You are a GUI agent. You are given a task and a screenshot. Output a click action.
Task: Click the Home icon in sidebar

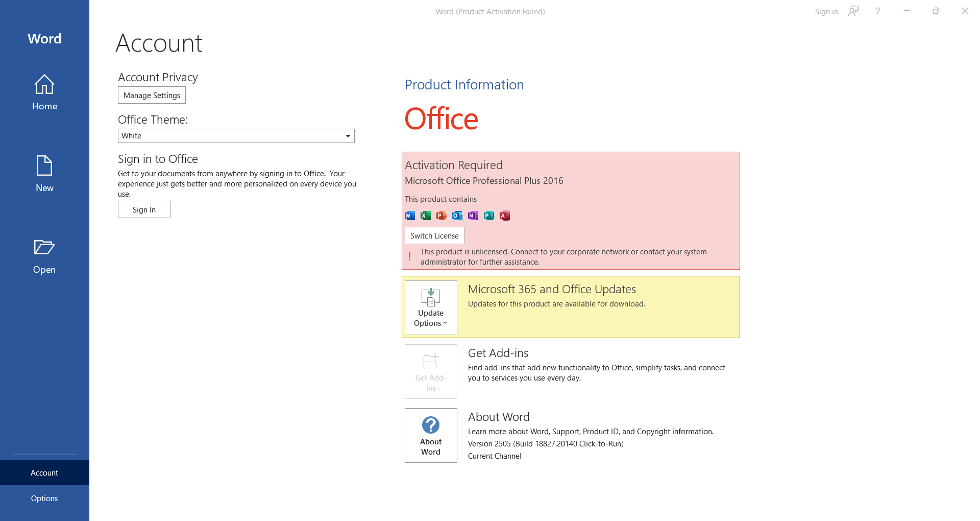[44, 85]
